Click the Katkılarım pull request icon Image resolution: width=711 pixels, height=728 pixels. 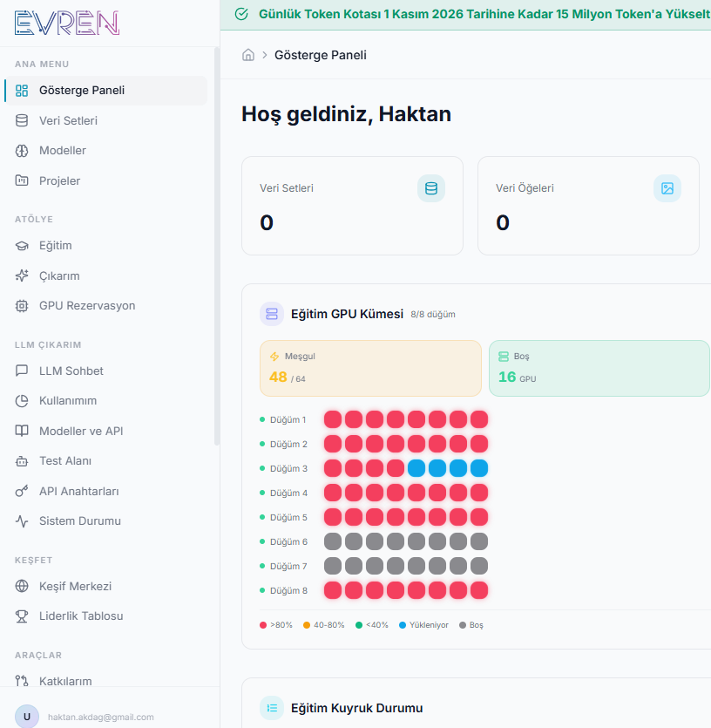pyautogui.click(x=22, y=681)
